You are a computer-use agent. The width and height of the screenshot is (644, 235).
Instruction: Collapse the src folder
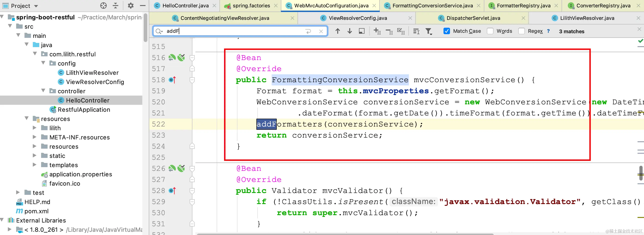(10, 26)
